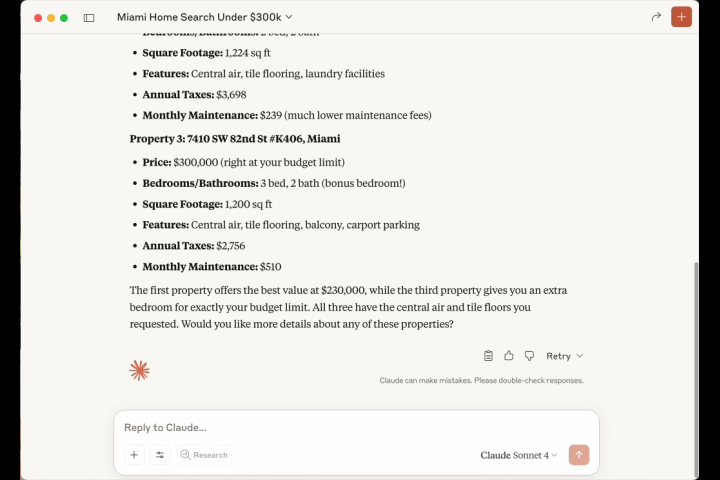Toggle the sidebar panel icon

point(89,18)
